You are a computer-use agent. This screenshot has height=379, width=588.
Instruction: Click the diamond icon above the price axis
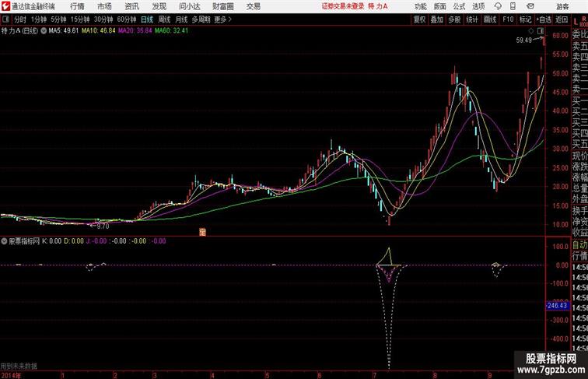(531, 31)
